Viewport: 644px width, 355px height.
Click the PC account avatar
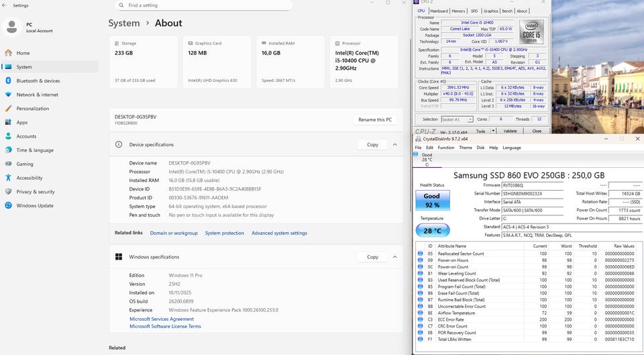coord(12,27)
